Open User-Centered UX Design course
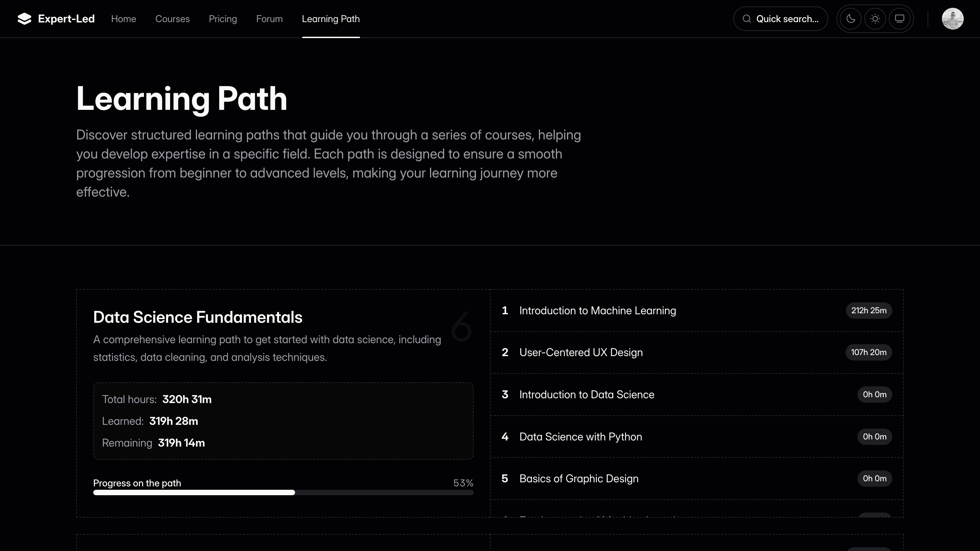This screenshot has height=551, width=980. click(581, 352)
